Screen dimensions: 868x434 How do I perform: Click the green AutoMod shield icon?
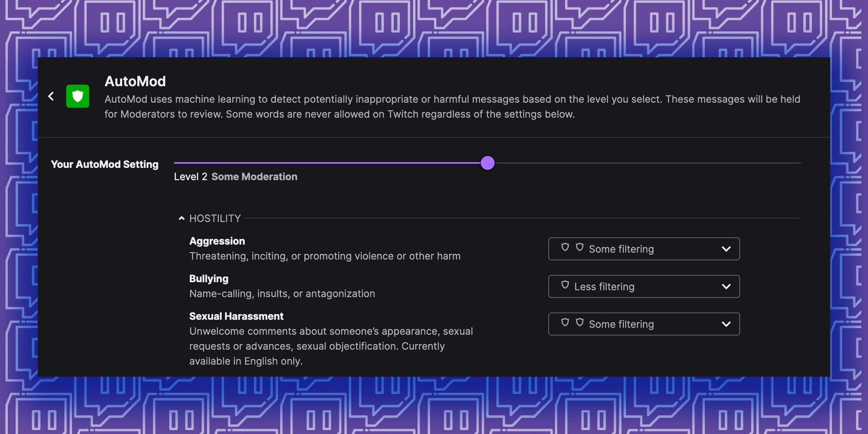pos(78,96)
